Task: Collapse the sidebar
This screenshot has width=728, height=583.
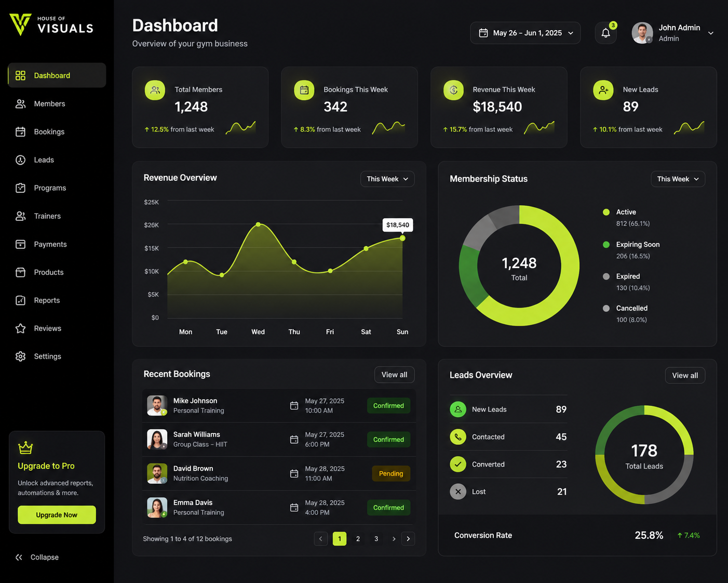Action: [x=37, y=557]
